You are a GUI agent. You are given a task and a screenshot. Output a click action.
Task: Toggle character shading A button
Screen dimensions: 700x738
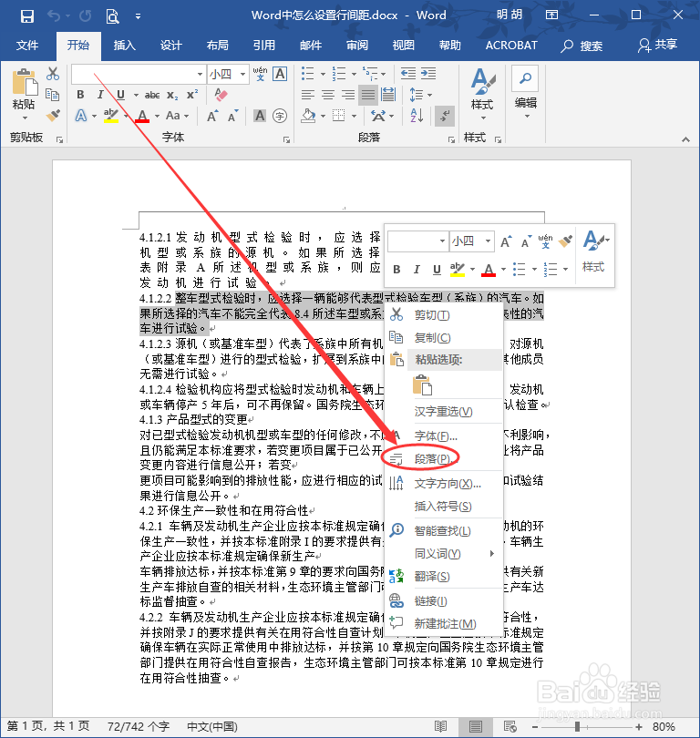(x=260, y=116)
